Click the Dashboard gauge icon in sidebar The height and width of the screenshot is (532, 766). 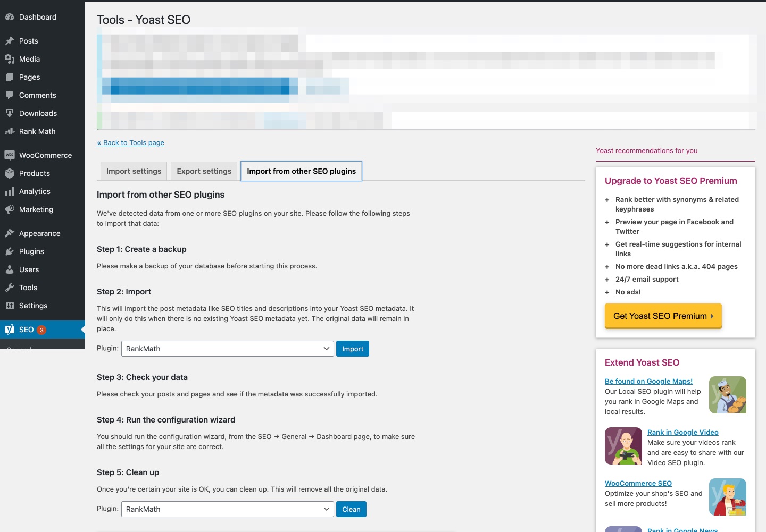[x=9, y=17]
